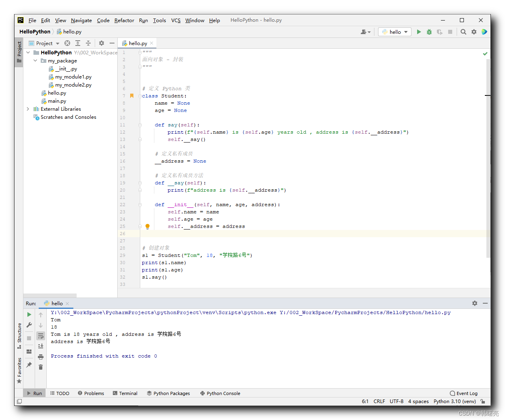Screen dimensions: 505x420
Task: Open the hello run configuration dropdown
Action: coord(395,32)
